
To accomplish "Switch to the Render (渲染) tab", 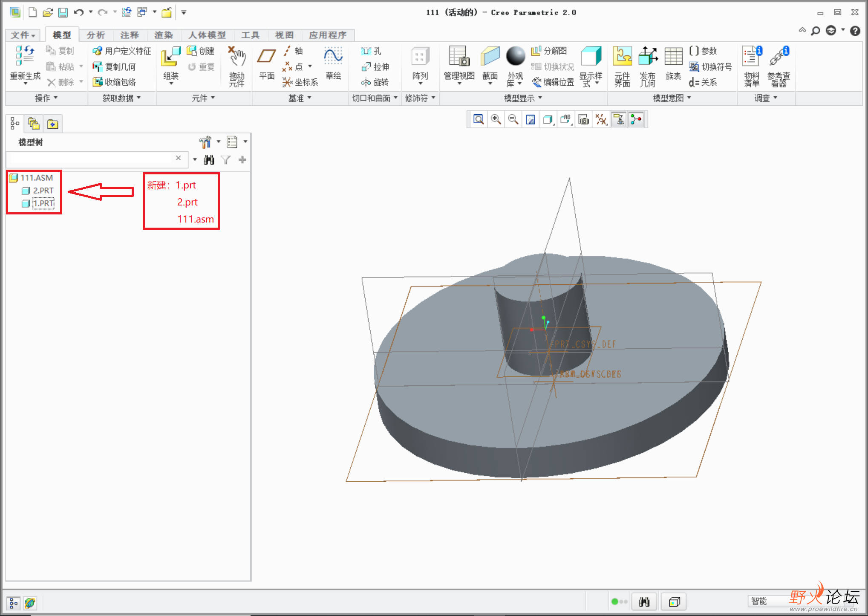I will tap(164, 35).
